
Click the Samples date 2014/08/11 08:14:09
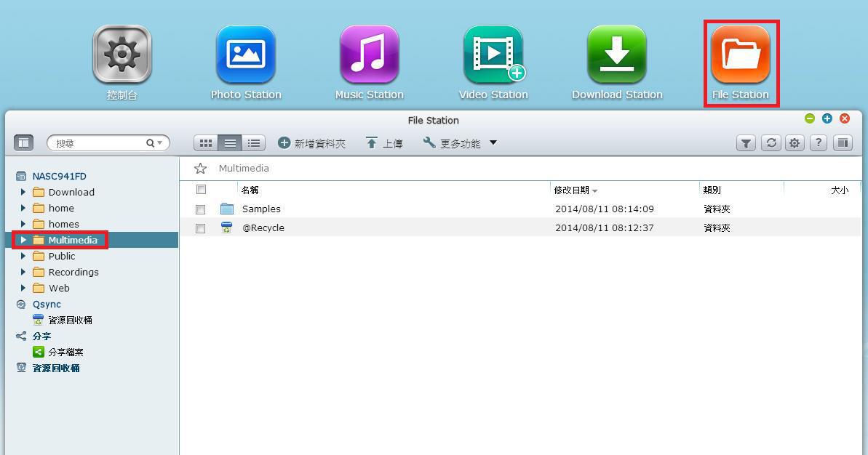coord(605,209)
